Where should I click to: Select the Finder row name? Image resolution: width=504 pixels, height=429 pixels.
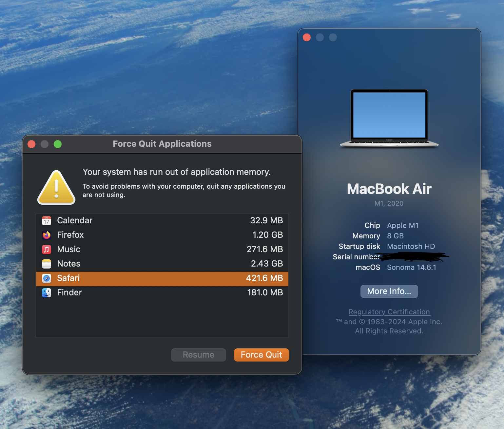(x=69, y=292)
